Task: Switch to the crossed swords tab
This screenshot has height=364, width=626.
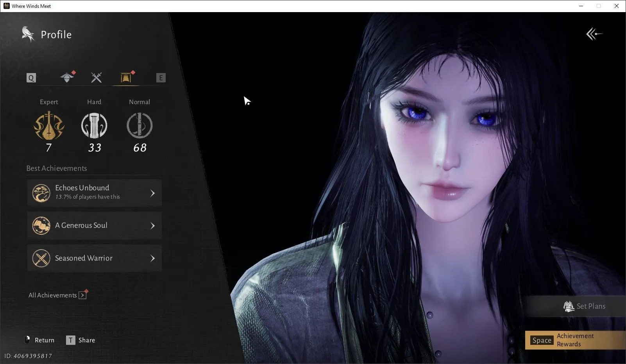Action: pyautogui.click(x=96, y=77)
